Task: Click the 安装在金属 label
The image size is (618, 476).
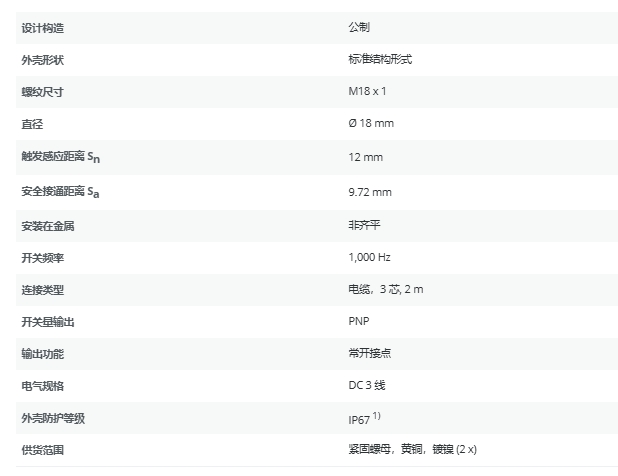Action: click(x=48, y=225)
